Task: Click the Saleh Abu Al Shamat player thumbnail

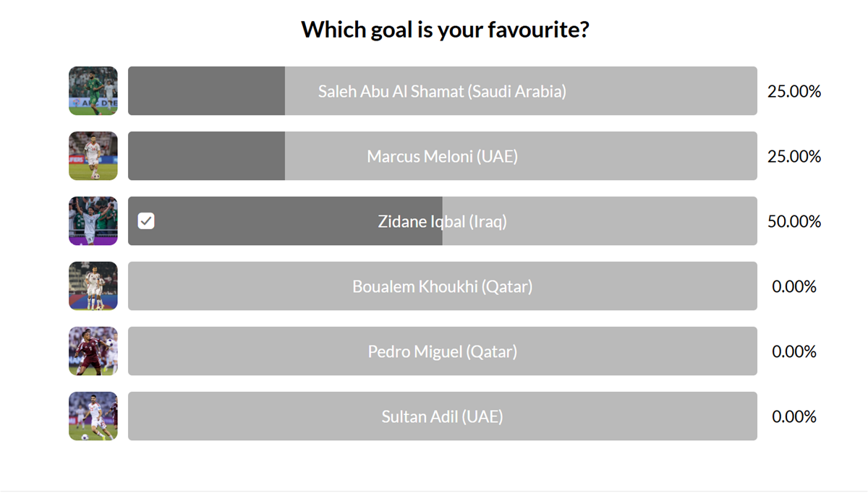Action: tap(93, 91)
